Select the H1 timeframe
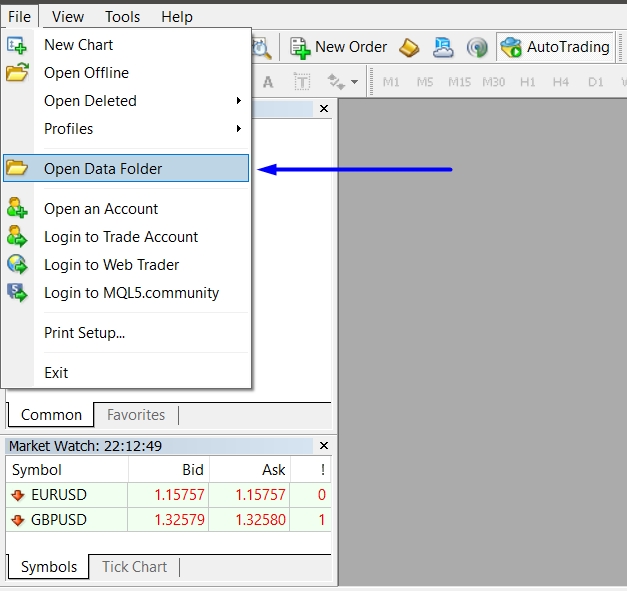This screenshot has width=627, height=591. tap(527, 82)
